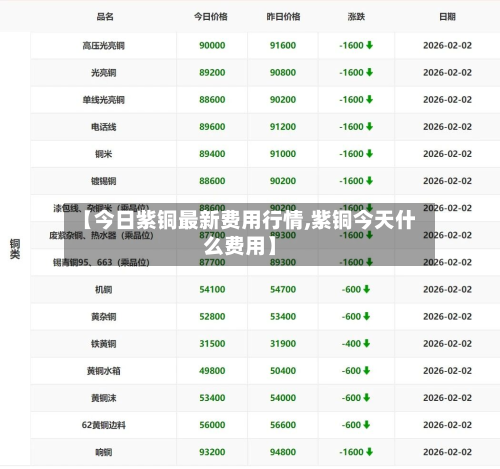The image size is (500, 469).
Task: Select the 62黄铜边料 product name
Action: point(104,425)
